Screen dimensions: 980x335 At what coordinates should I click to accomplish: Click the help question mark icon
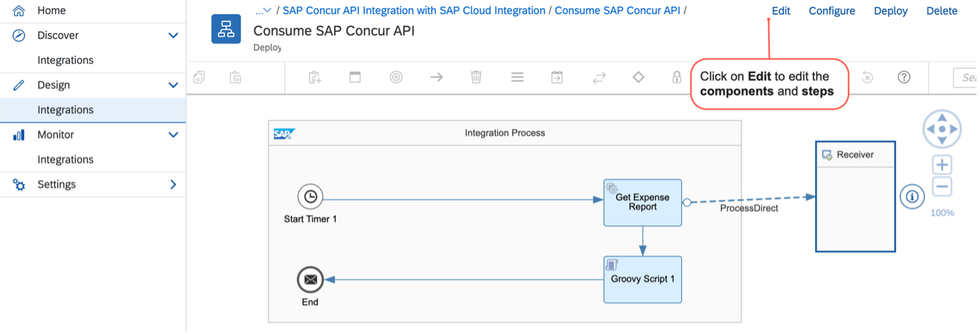(x=904, y=77)
